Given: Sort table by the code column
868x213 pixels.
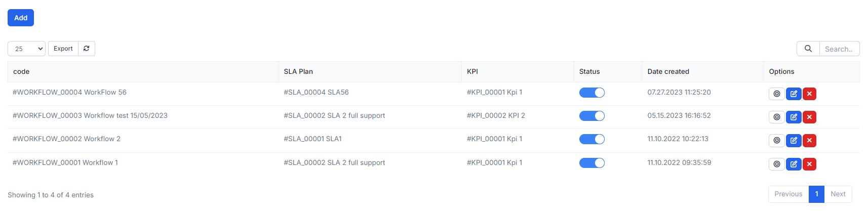Looking at the screenshot, I should tap(21, 72).
